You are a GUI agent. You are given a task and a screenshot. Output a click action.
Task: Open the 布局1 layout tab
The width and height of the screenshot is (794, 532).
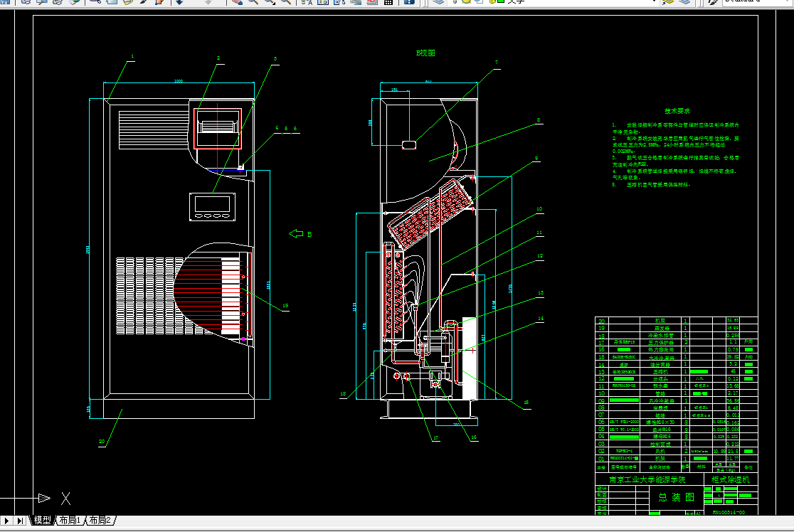pos(70,521)
